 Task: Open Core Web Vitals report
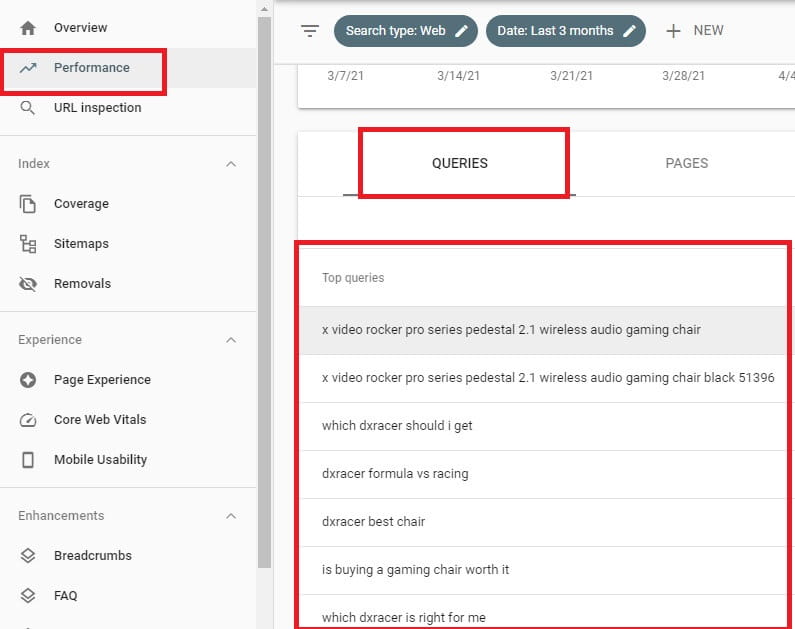click(128, 420)
